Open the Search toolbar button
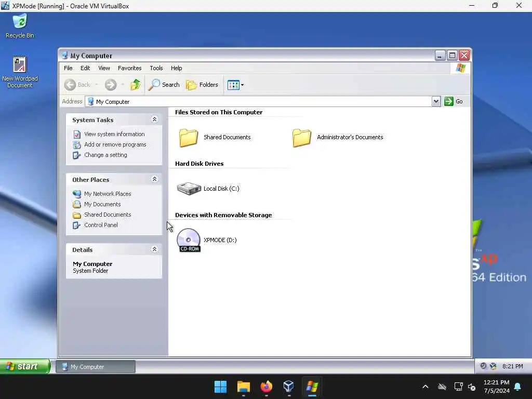Image resolution: width=532 pixels, height=399 pixels. tap(164, 85)
